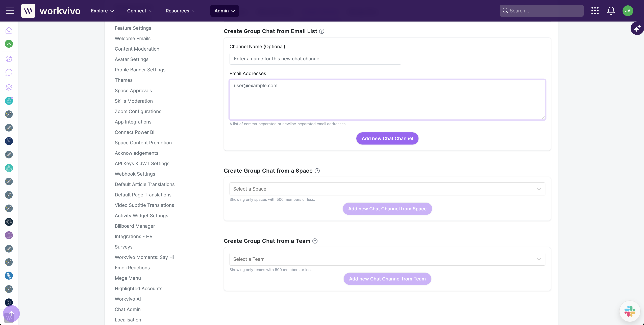This screenshot has width=644, height=325.
Task: Click the search magnifier icon
Action: click(x=505, y=11)
